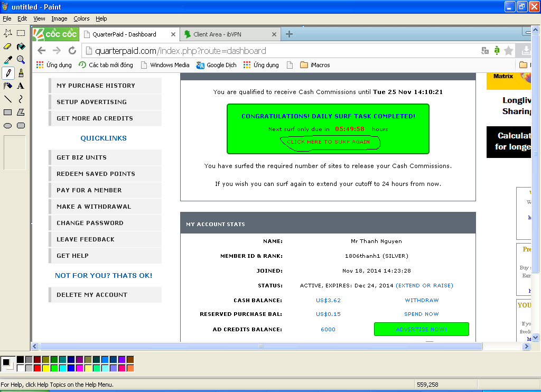The height and width of the screenshot is (392, 541).
Task: Click the LEAVE FEEDBACK sidebar button
Action: 105,239
